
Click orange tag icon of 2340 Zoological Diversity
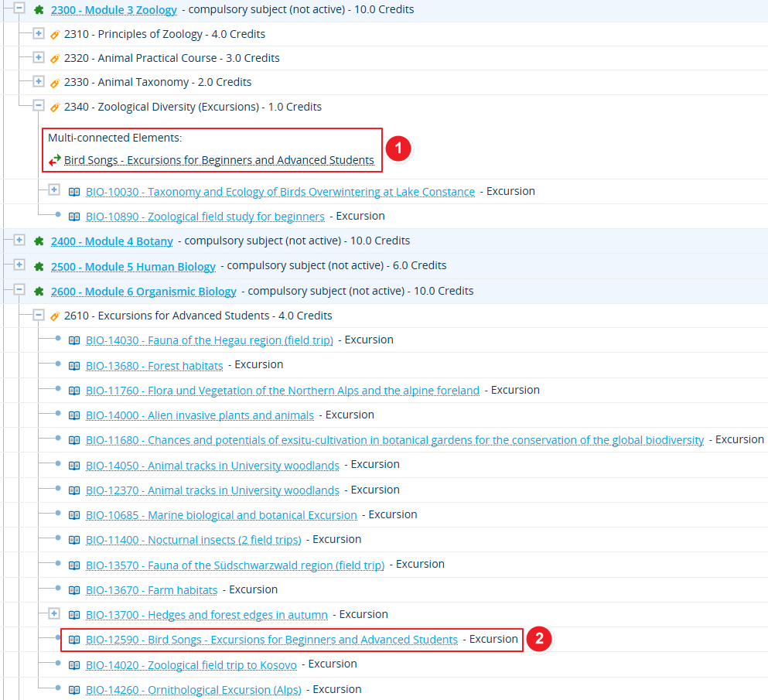tap(55, 108)
